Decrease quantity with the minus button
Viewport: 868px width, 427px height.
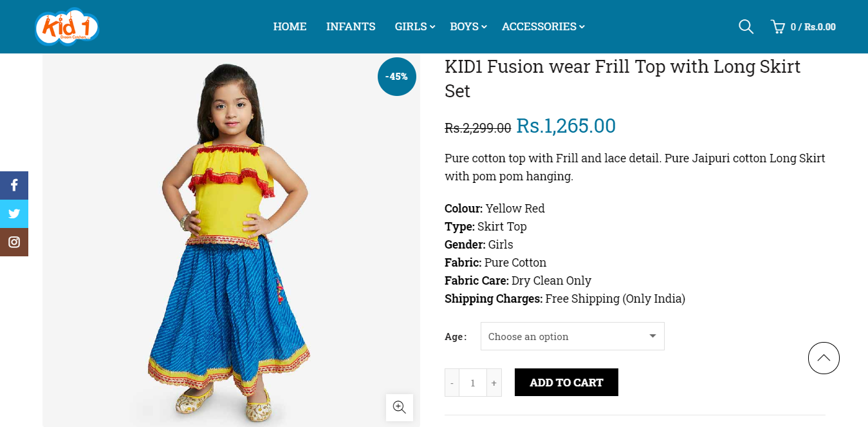pos(452,383)
